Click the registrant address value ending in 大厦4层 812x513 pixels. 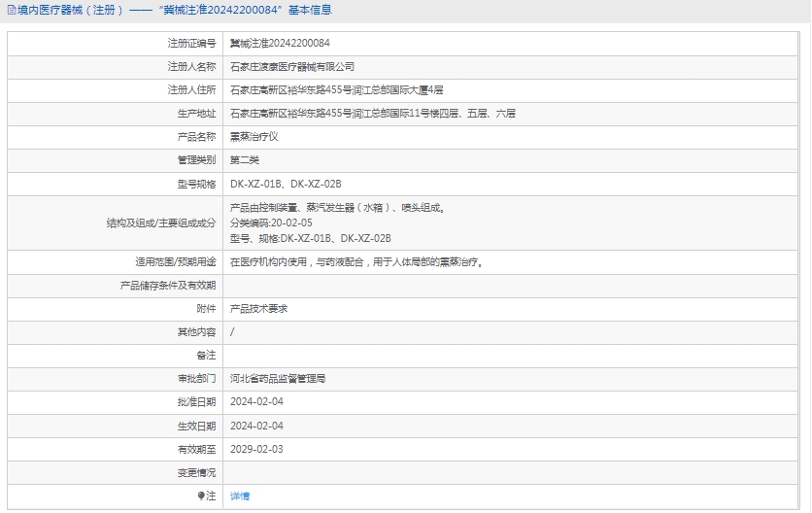(336, 90)
